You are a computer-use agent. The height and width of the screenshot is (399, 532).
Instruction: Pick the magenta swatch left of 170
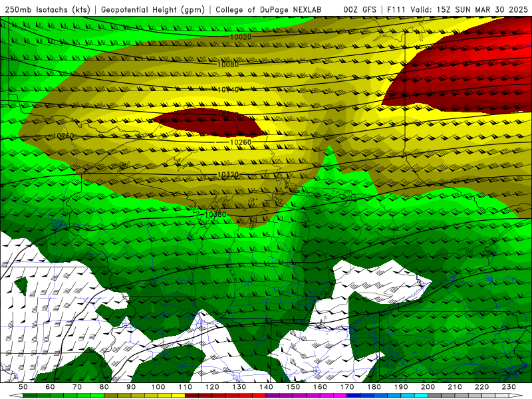point(340,396)
